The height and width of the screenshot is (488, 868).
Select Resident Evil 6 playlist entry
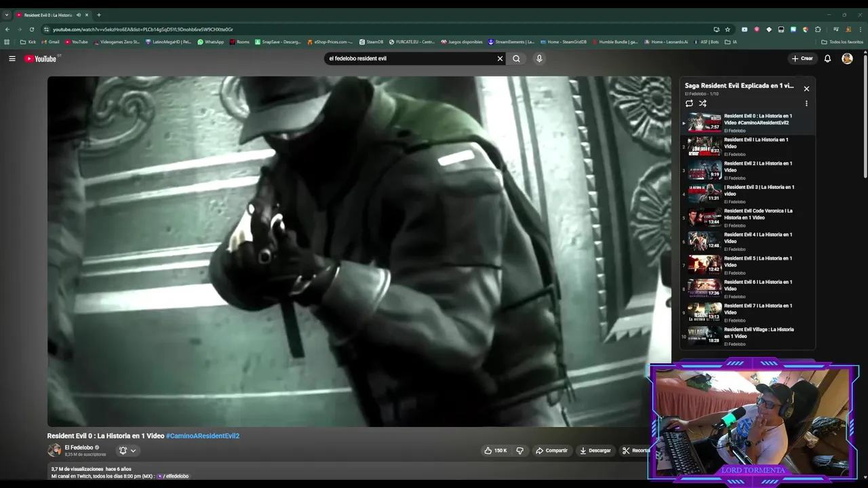click(x=747, y=289)
